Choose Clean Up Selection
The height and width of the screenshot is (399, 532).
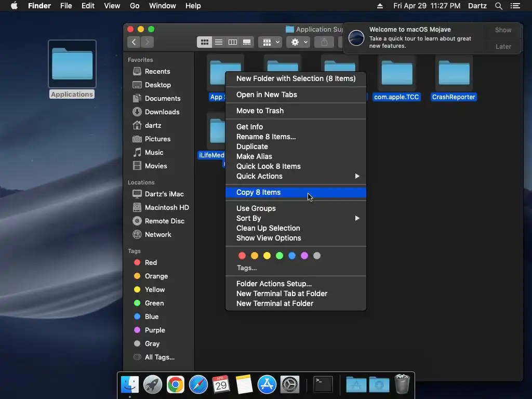[x=296, y=228]
